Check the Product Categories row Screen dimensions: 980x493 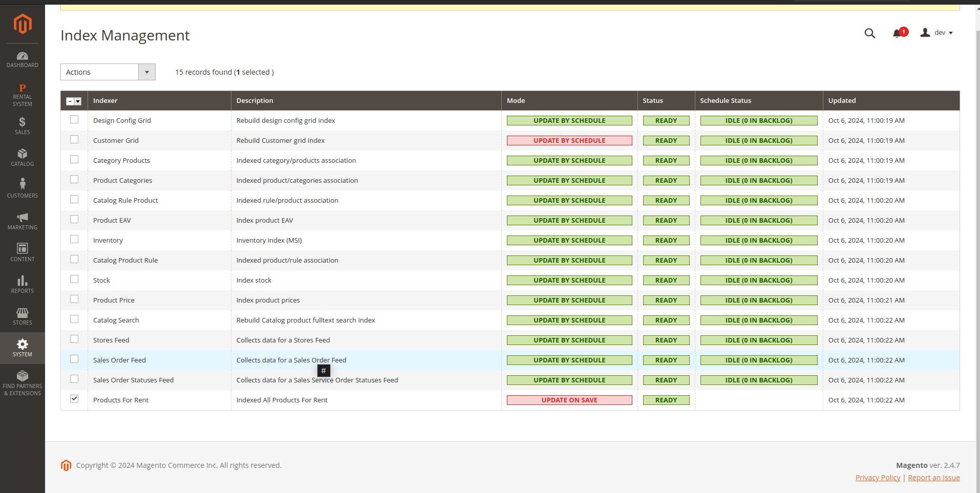click(74, 179)
